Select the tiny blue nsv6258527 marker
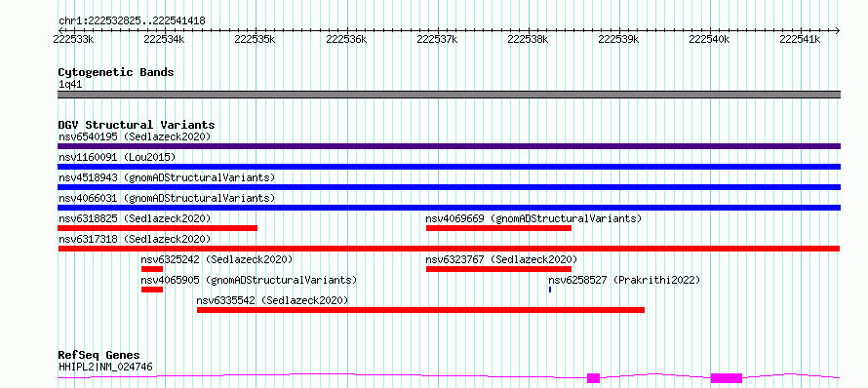Screen dimensions: 868x388 [x=550, y=290]
